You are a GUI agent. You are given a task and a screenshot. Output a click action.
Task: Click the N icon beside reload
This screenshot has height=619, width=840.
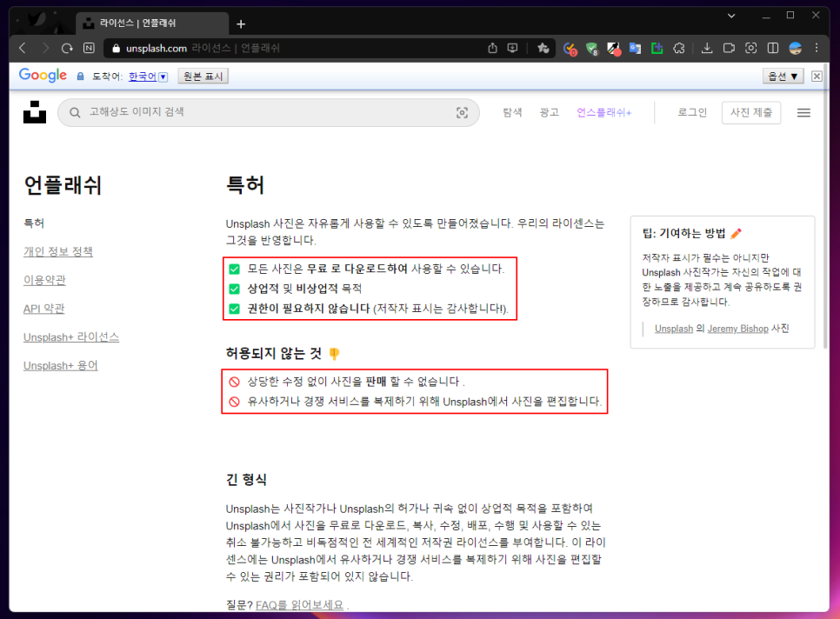click(89, 48)
